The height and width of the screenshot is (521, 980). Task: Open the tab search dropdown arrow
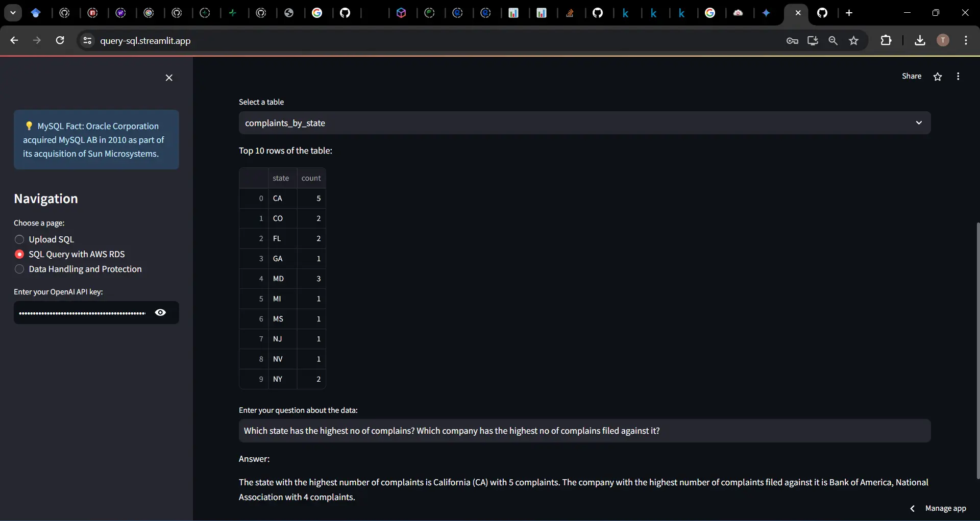pos(13,13)
